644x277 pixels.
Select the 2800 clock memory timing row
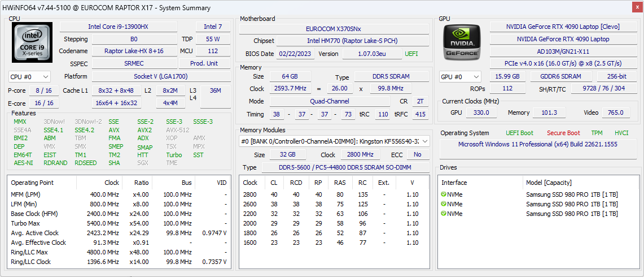pyautogui.click(x=334, y=194)
